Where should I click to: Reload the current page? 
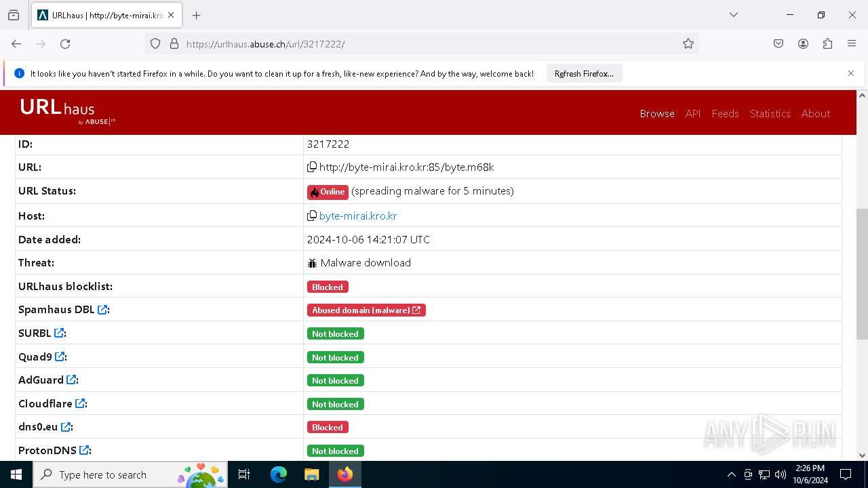point(65,43)
